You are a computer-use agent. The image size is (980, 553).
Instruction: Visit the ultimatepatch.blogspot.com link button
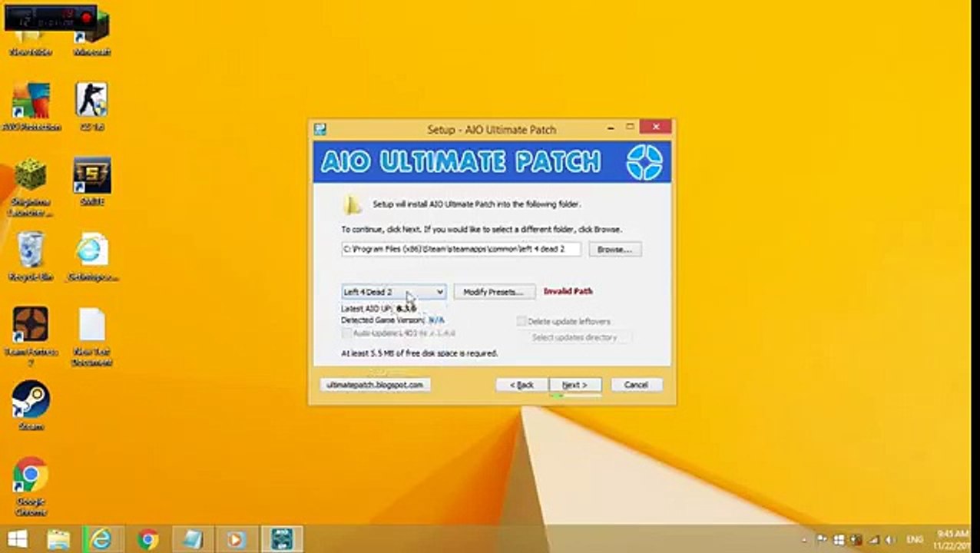click(x=375, y=385)
